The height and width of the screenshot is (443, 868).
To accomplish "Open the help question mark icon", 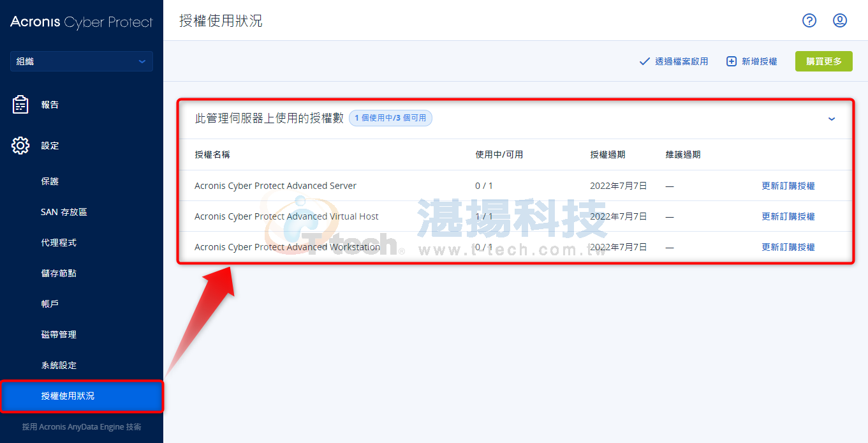I will (809, 20).
